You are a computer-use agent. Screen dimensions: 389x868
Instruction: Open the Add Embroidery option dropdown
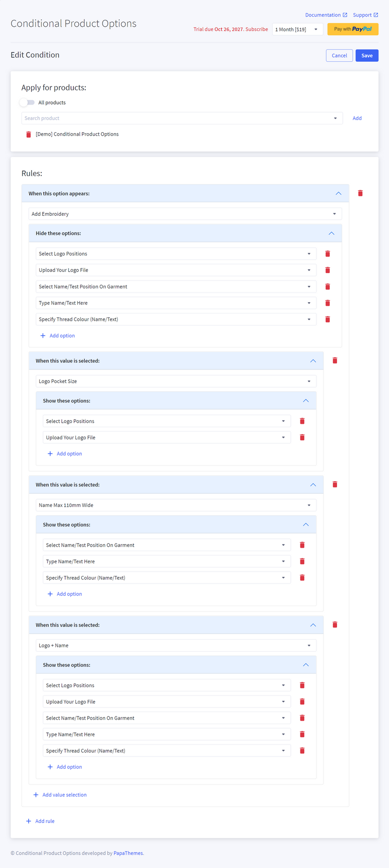(x=185, y=214)
